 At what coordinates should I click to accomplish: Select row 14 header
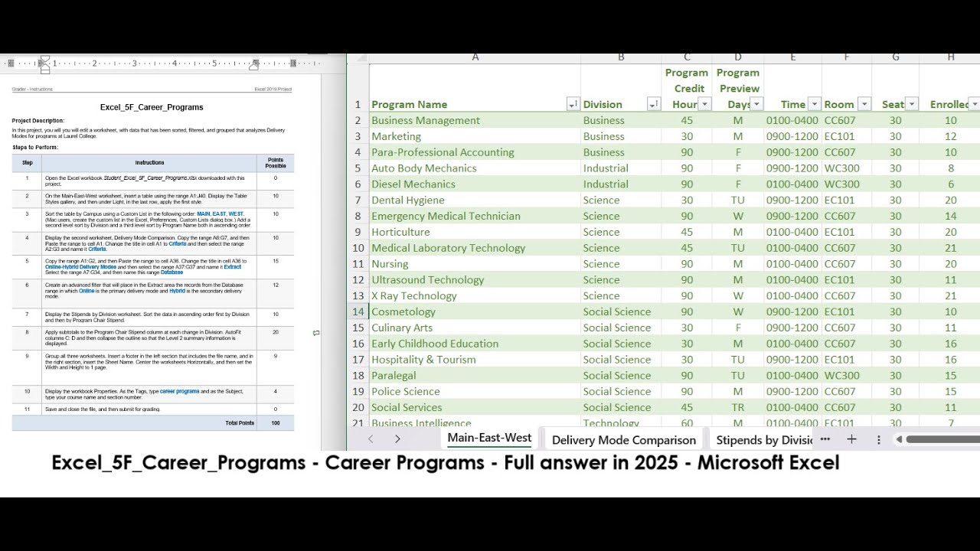point(358,311)
